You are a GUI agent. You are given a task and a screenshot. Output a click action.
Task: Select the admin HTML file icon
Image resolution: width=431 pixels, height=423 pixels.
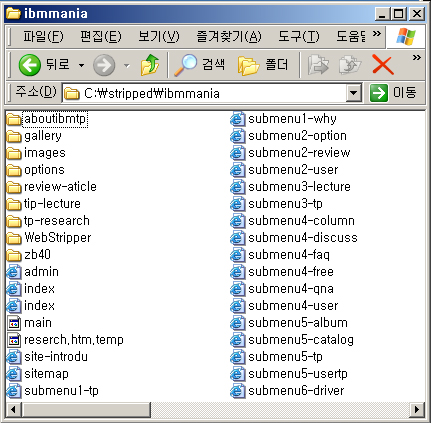point(14,272)
